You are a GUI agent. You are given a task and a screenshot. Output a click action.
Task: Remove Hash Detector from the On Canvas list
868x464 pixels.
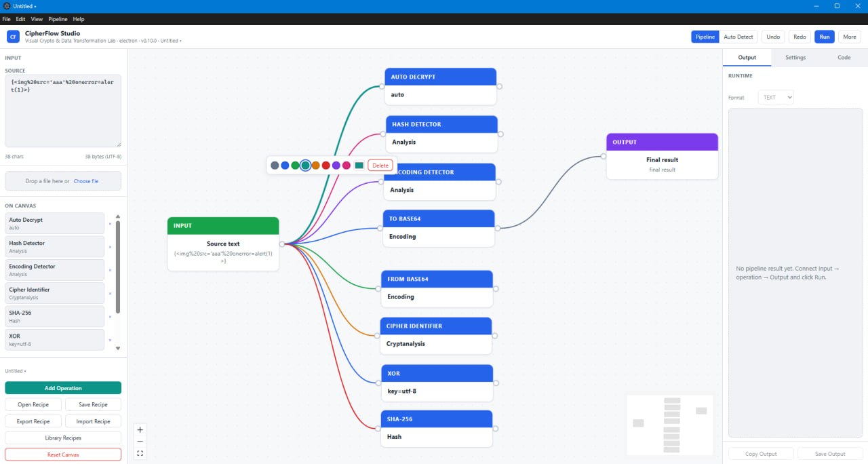click(110, 247)
